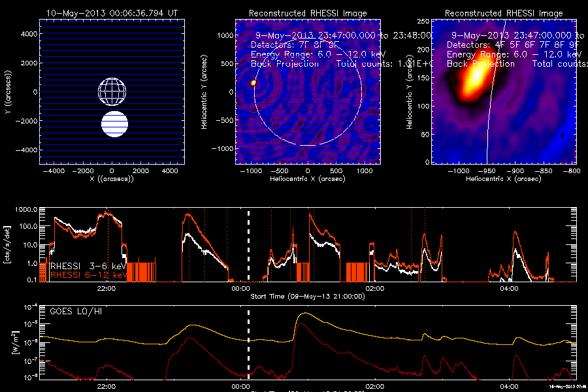This screenshot has width=588, height=392.
Task: Click 'Heliocentric Y (arcsec)' beside the full-disk image
Action: point(204,92)
